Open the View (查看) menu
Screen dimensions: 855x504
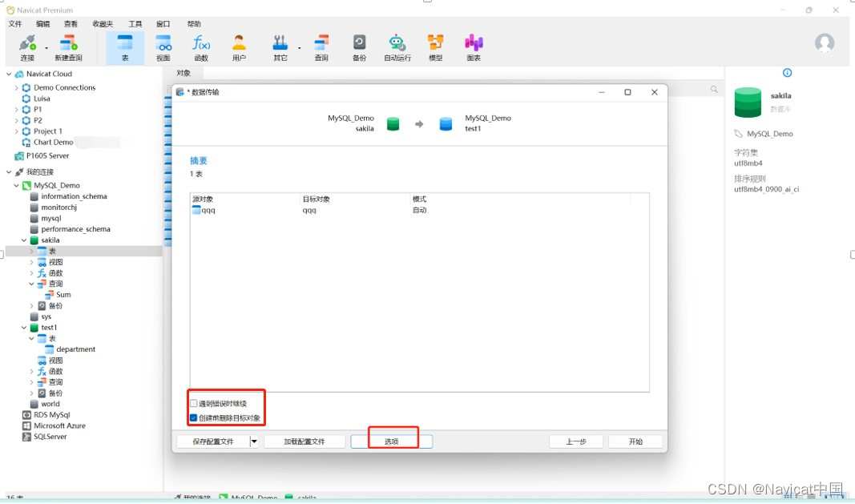pos(71,23)
